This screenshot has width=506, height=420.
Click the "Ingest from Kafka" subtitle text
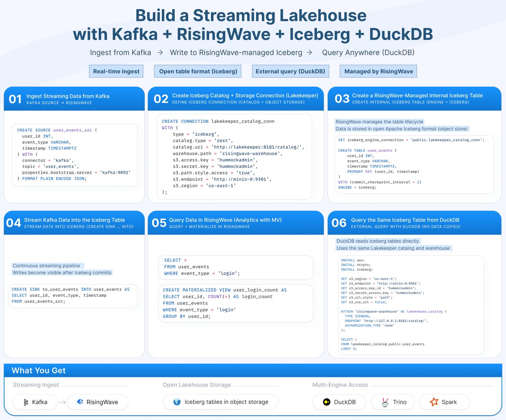(121, 53)
